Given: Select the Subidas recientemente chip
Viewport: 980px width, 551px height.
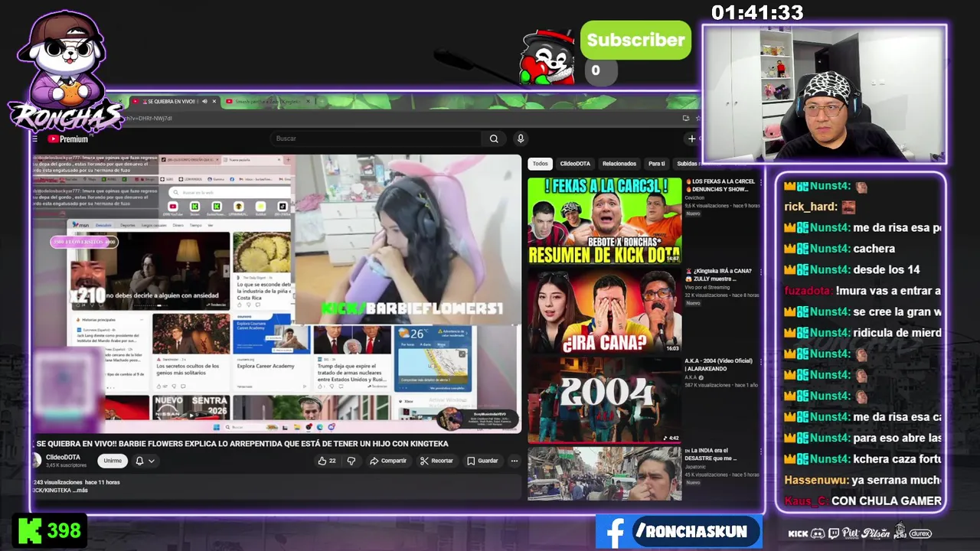Looking at the screenshot, I should pyautogui.click(x=688, y=164).
